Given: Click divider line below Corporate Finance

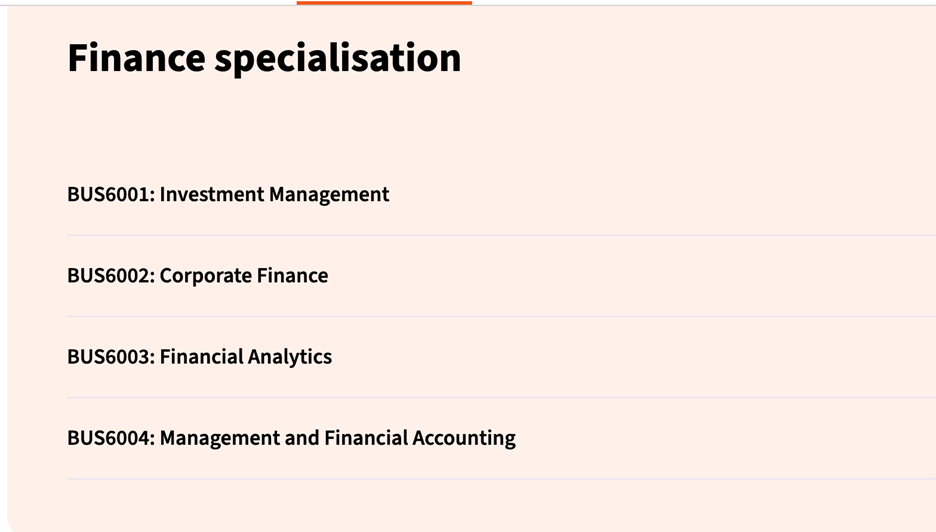Looking at the screenshot, I should (500, 316).
